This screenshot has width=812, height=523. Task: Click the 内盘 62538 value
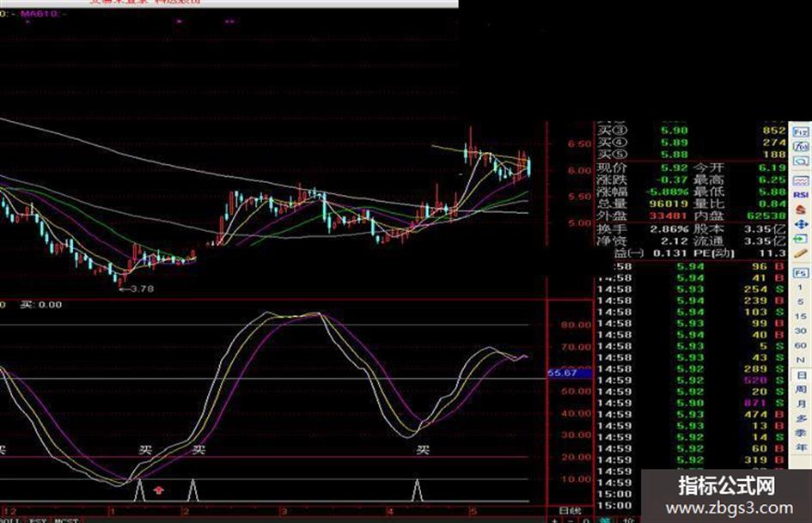pos(767,216)
